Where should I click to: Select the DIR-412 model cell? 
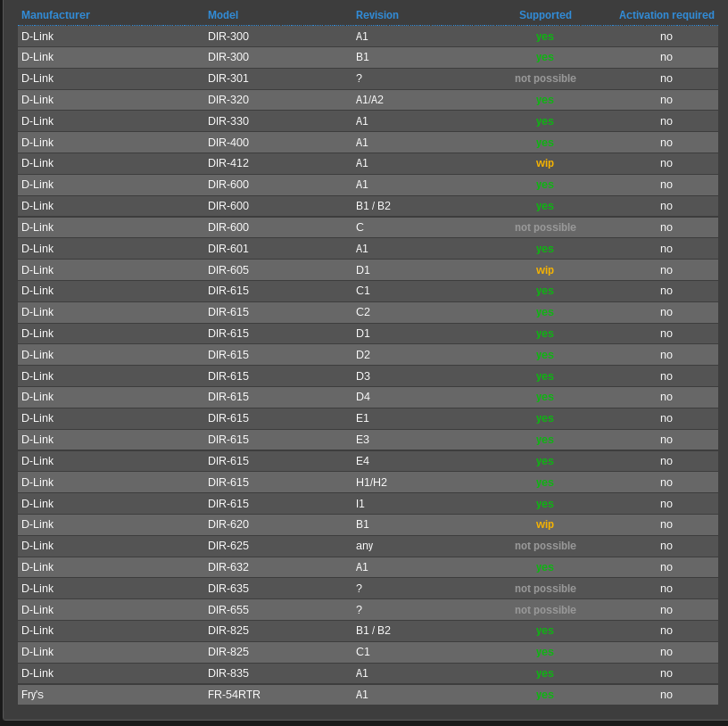pyautogui.click(x=228, y=163)
